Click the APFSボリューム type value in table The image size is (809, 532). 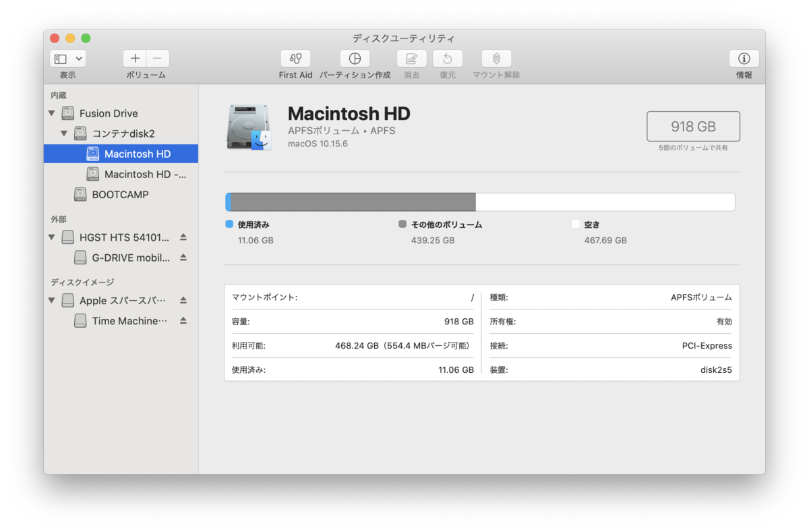(701, 297)
